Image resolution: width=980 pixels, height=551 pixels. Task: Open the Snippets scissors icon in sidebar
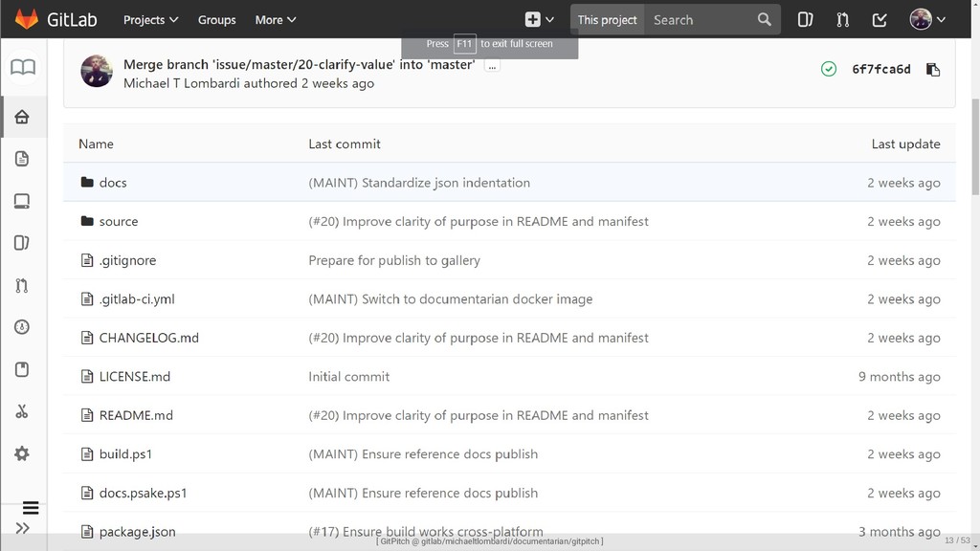tap(22, 411)
